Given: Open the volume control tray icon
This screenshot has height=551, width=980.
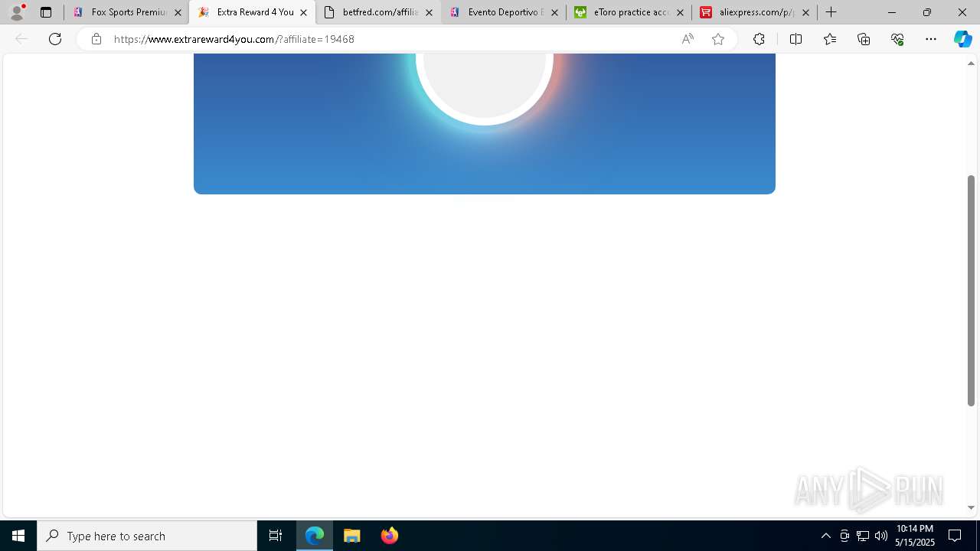Looking at the screenshot, I should pyautogui.click(x=880, y=536).
